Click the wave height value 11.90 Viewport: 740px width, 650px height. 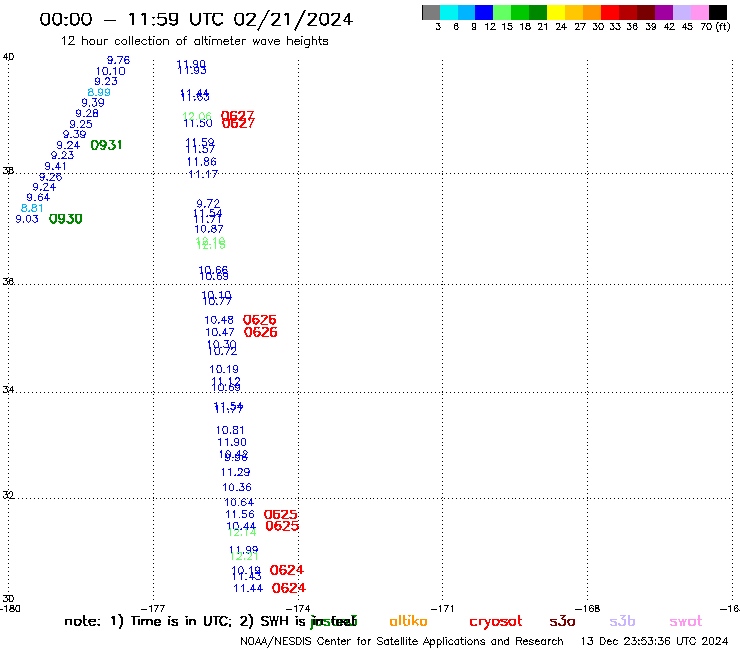[232, 442]
